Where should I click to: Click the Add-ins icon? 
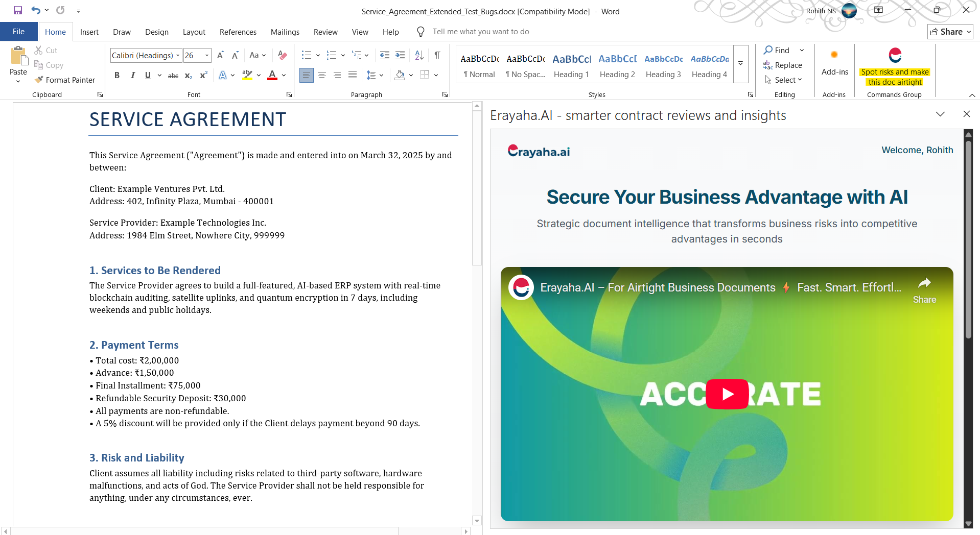tap(834, 55)
